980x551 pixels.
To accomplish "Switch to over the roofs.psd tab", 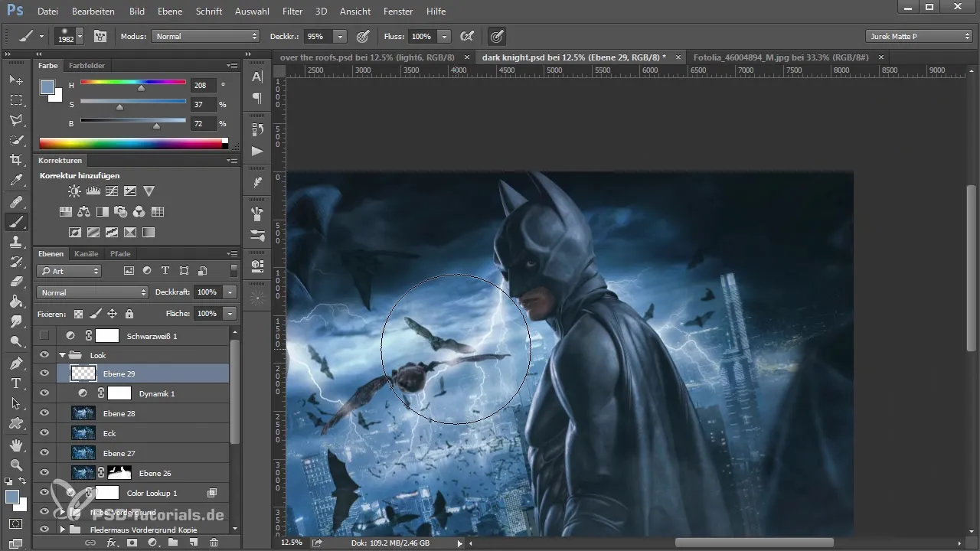I will 368,57.
